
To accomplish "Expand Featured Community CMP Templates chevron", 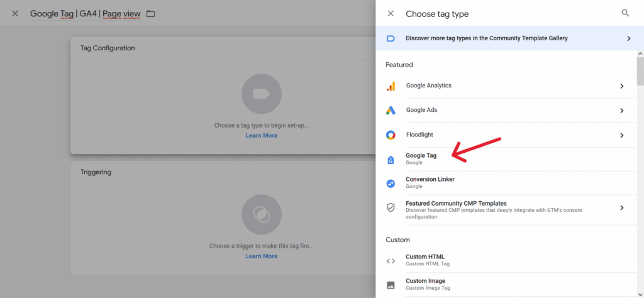I will point(622,207).
